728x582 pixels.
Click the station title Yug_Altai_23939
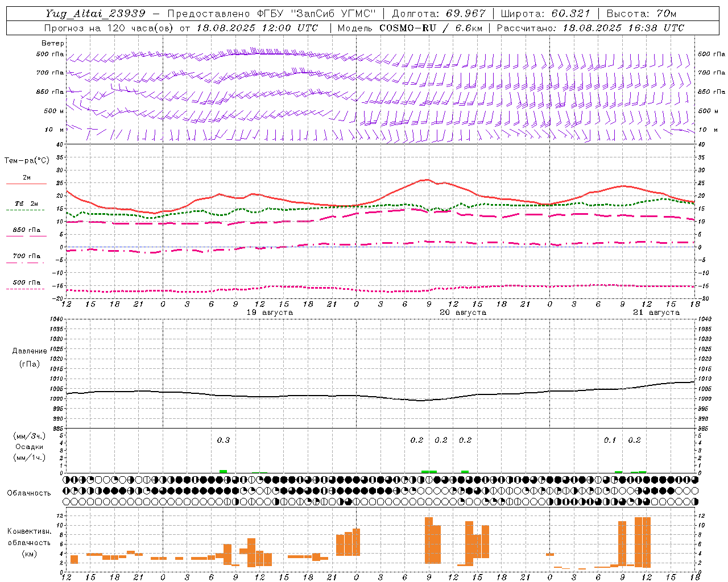[x=96, y=14]
